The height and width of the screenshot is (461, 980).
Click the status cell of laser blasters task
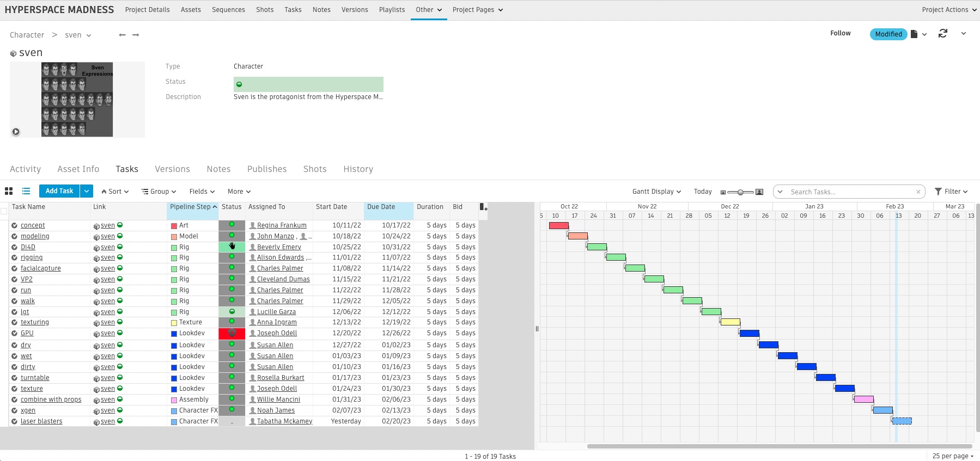[232, 421]
